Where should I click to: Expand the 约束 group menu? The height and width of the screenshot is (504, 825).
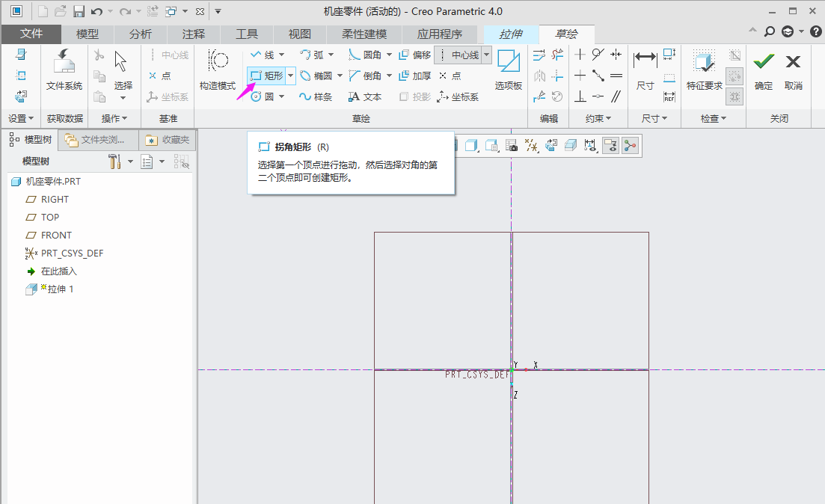(x=598, y=119)
